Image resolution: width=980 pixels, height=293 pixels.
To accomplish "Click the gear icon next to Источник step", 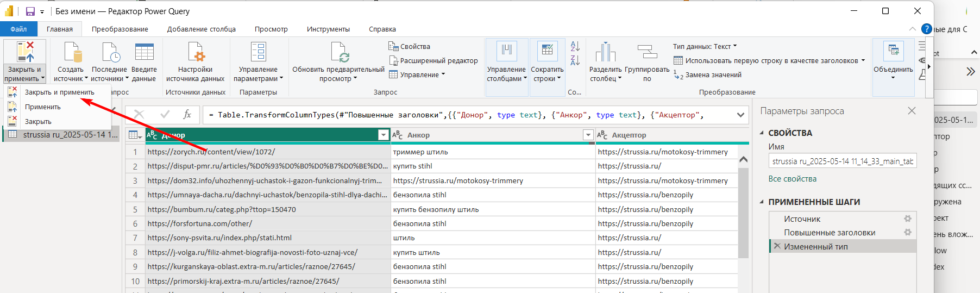I will 907,219.
